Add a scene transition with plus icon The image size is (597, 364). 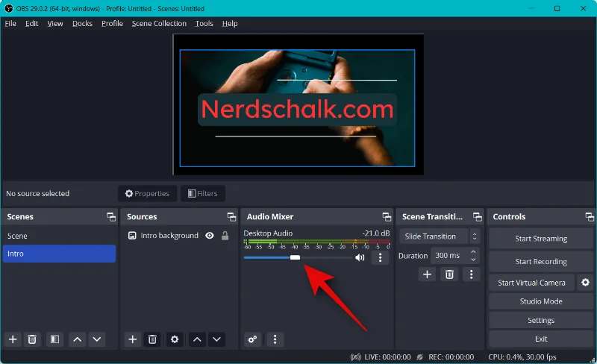[427, 274]
